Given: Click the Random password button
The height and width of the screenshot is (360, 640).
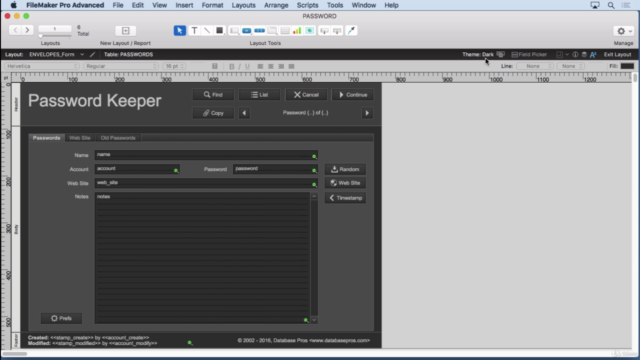Looking at the screenshot, I should pyautogui.click(x=345, y=169).
